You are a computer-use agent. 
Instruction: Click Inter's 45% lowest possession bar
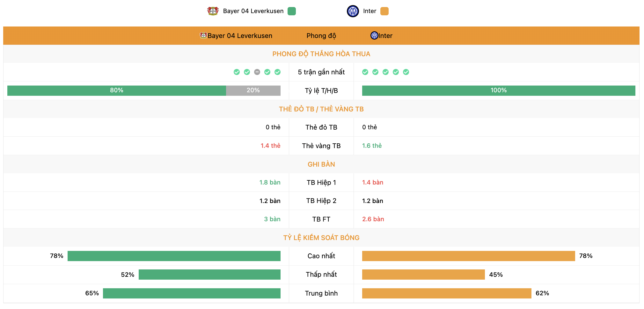(x=423, y=275)
